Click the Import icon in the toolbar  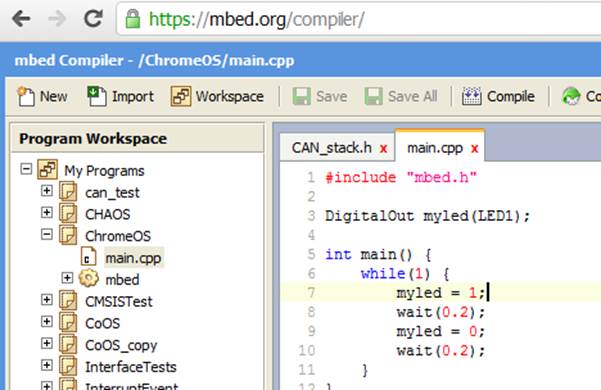(x=97, y=96)
